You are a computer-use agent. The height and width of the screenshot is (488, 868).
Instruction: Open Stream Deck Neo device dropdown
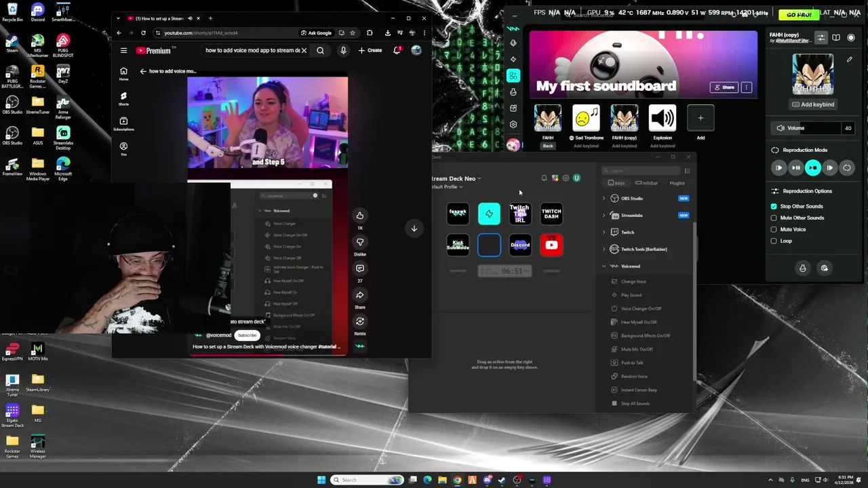[x=456, y=178]
